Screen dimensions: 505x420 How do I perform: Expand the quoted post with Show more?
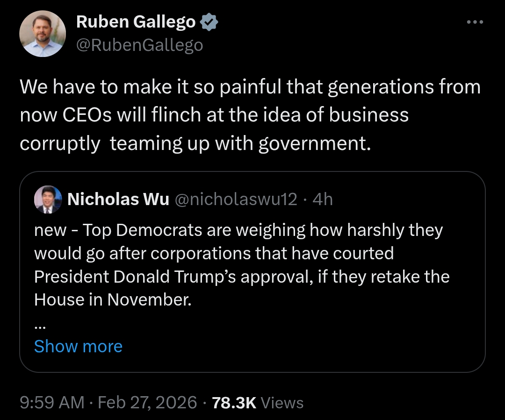coord(78,346)
